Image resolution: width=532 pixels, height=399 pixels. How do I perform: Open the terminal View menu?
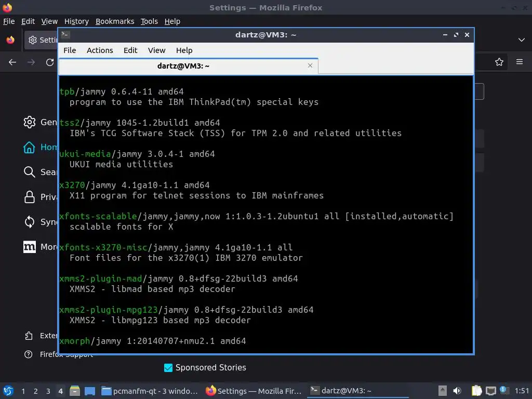click(x=156, y=50)
